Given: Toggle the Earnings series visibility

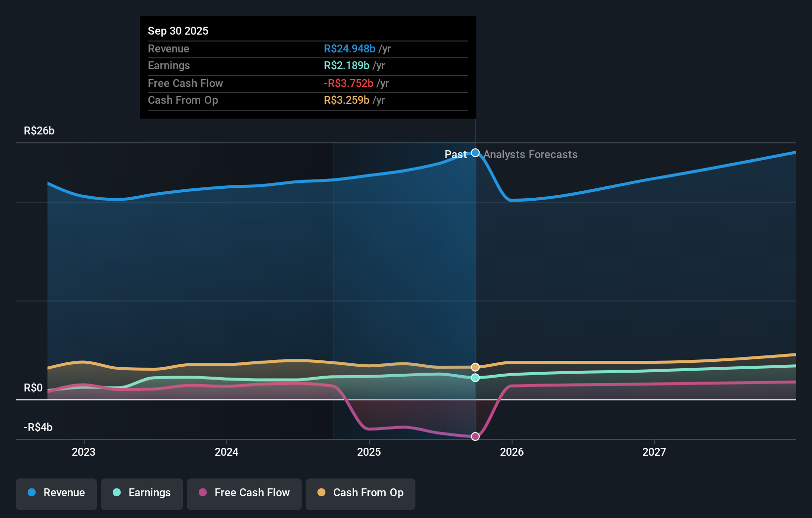Looking at the screenshot, I should tap(142, 493).
